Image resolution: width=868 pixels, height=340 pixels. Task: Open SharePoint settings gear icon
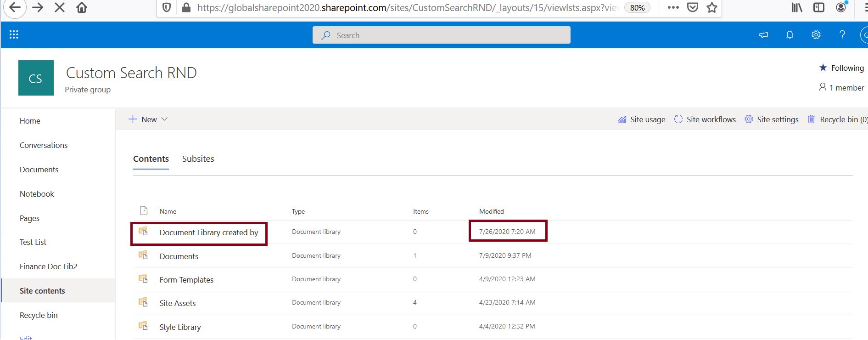(816, 34)
